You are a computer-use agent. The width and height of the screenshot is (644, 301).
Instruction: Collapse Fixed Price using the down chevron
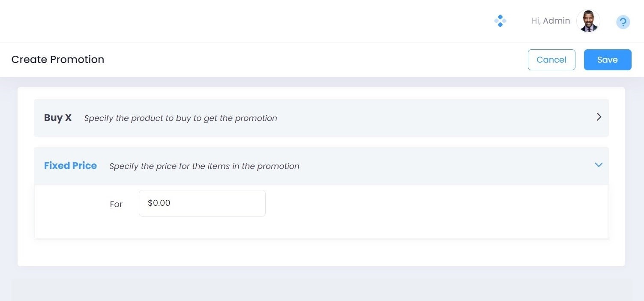click(599, 165)
